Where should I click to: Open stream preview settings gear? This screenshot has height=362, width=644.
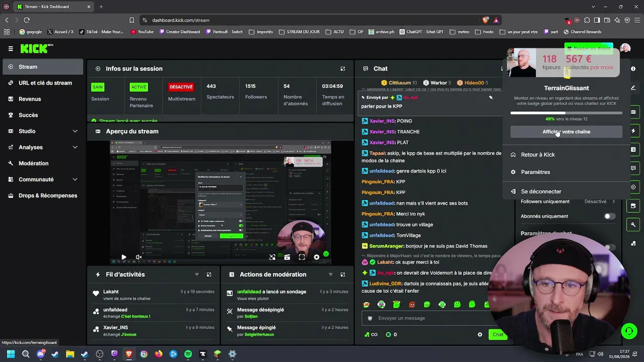[x=316, y=257]
